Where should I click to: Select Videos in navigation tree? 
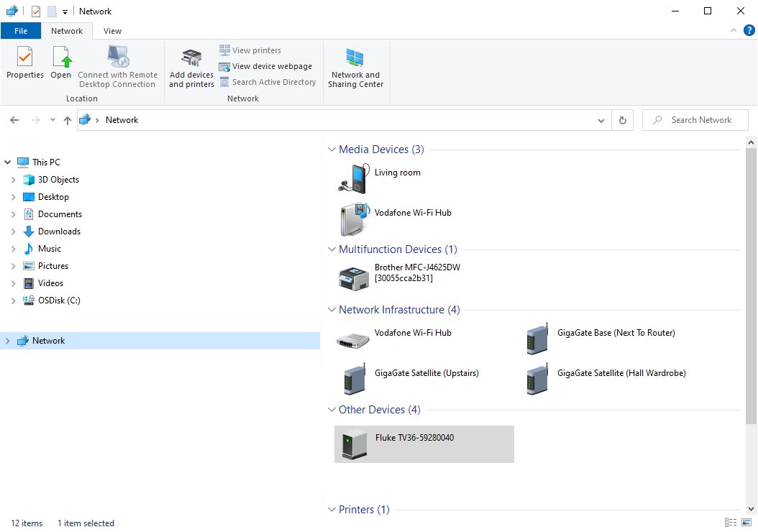(x=51, y=283)
